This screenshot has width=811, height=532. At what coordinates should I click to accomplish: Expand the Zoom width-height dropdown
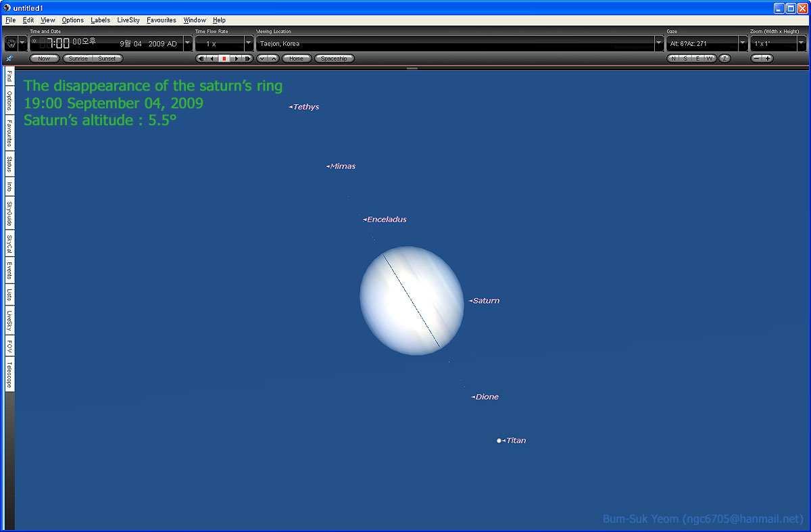[x=802, y=43]
